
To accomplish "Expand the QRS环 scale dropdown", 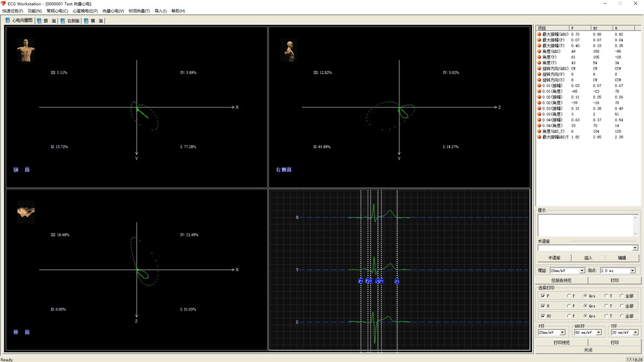I will pyautogui.click(x=599, y=332).
